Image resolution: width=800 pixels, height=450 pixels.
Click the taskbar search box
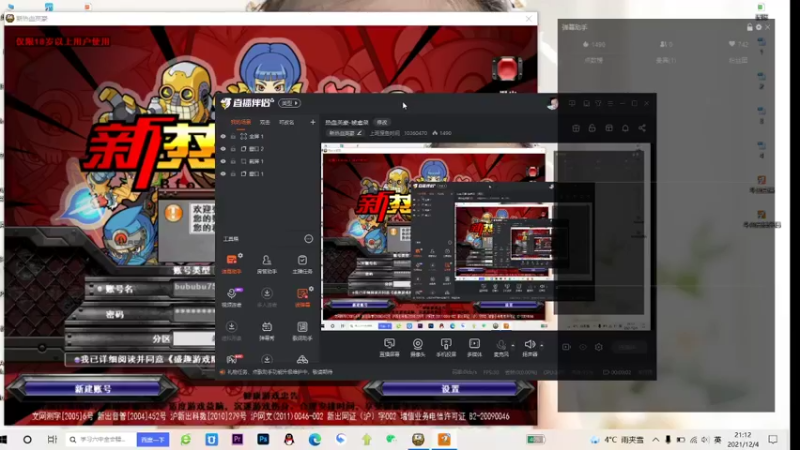point(101,439)
